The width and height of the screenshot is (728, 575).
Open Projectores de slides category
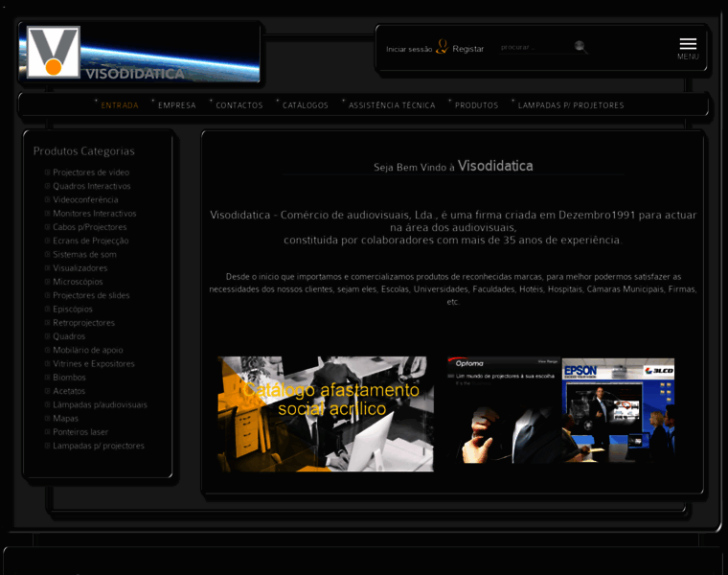pos(91,295)
